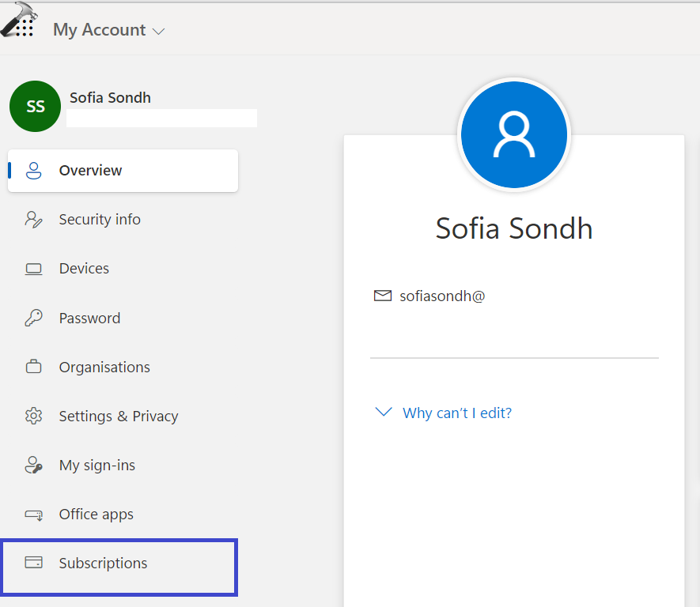The image size is (700, 607).
Task: Click the green SS initials avatar
Action: point(36,107)
